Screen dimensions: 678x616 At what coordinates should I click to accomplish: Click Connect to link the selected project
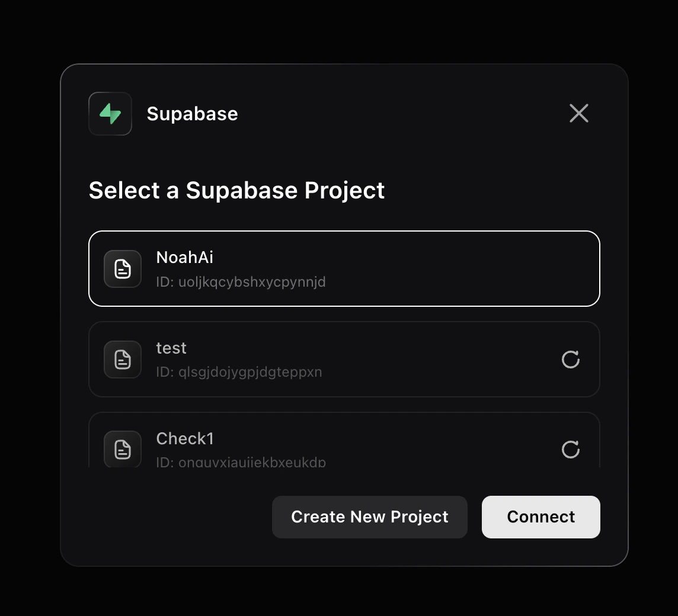coord(540,516)
